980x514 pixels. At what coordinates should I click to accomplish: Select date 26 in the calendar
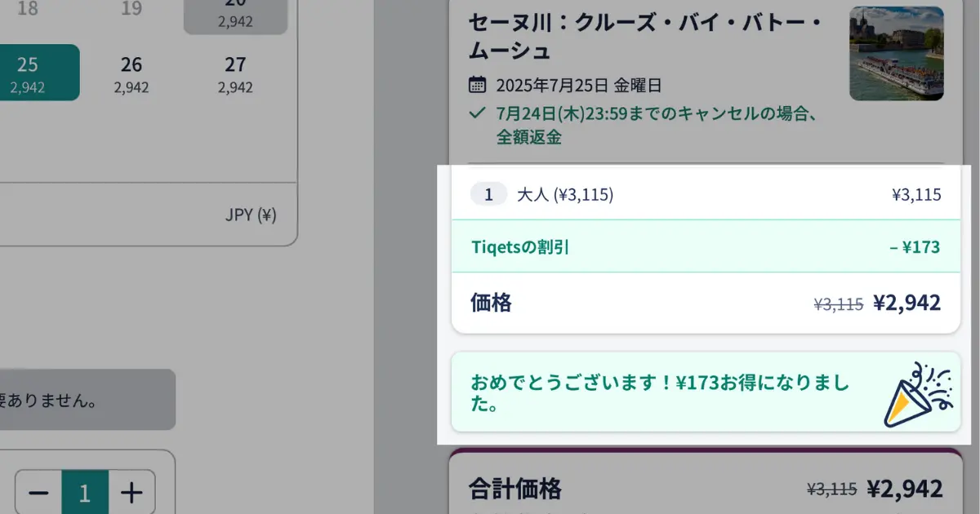[131, 73]
